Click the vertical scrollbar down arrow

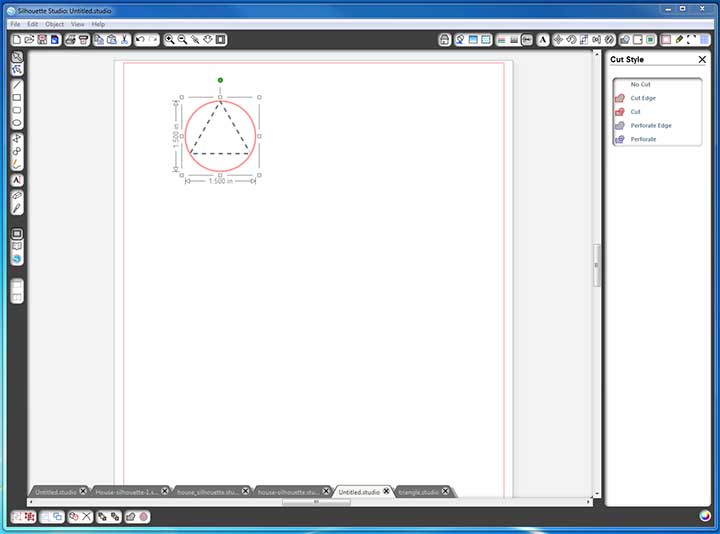click(597, 494)
